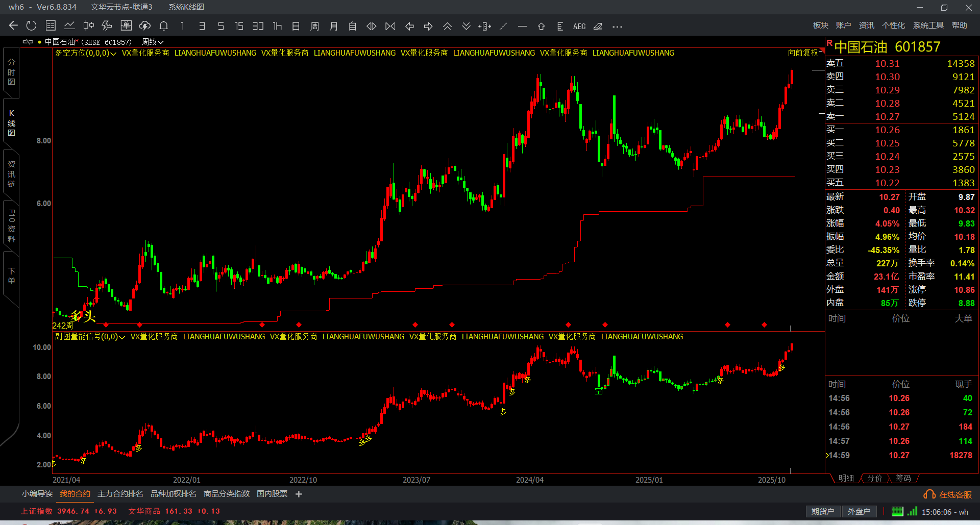
Task: Click the 期货户 account button
Action: tap(823, 512)
